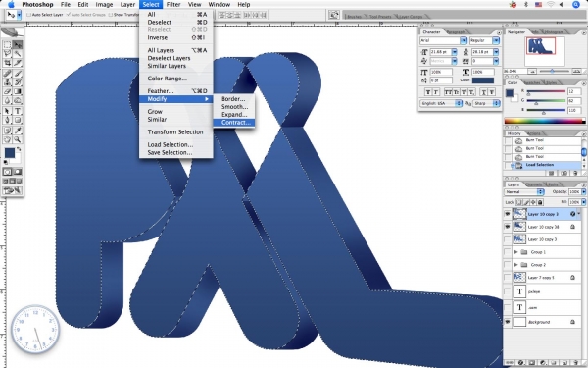Select the Shape tool
The width and height of the screenshot is (588, 368).
tap(18, 120)
